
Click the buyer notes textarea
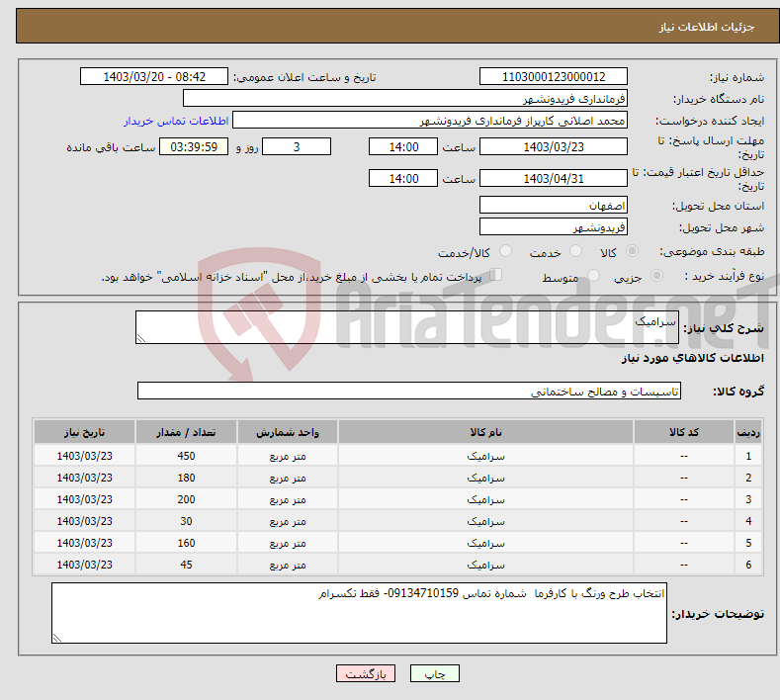tap(359, 613)
